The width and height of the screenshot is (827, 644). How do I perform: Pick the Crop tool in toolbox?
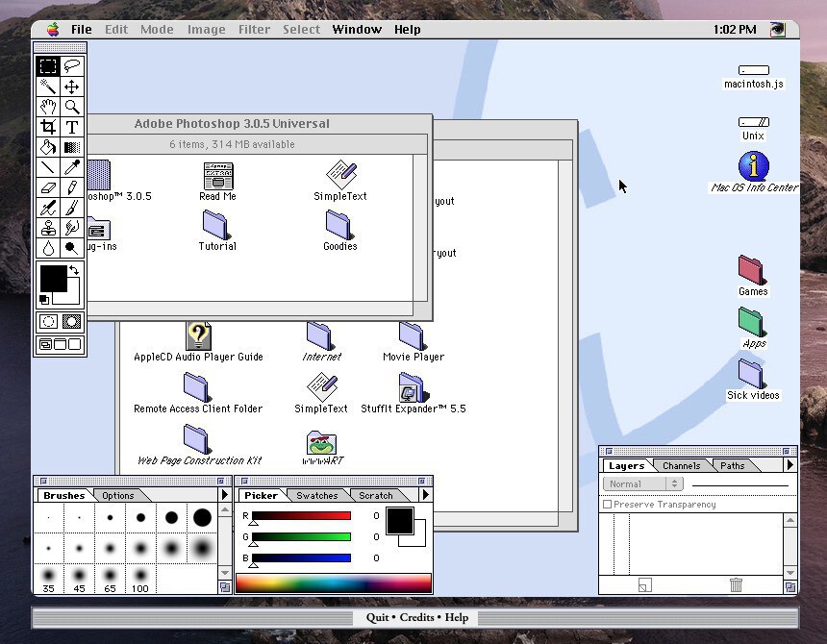point(48,127)
